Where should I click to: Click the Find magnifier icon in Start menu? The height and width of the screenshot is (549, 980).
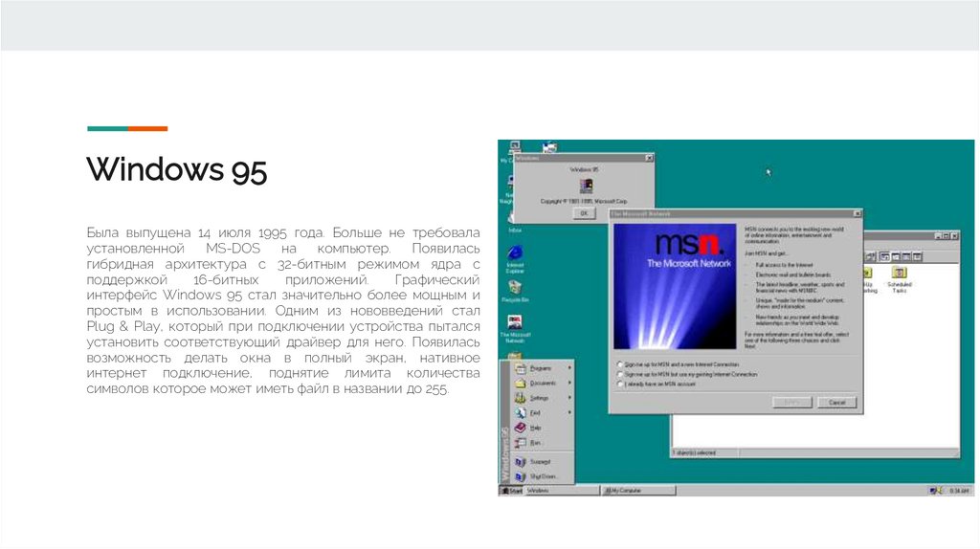tap(520, 413)
